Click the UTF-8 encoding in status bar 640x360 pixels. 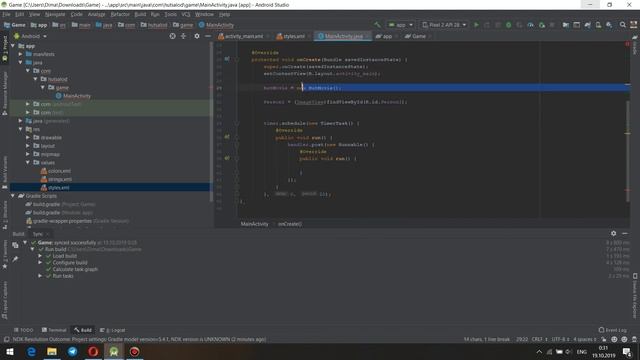click(x=560, y=340)
